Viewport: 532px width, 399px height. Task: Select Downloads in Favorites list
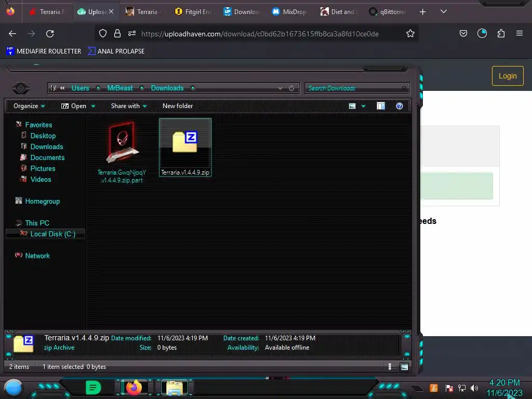[46, 147]
